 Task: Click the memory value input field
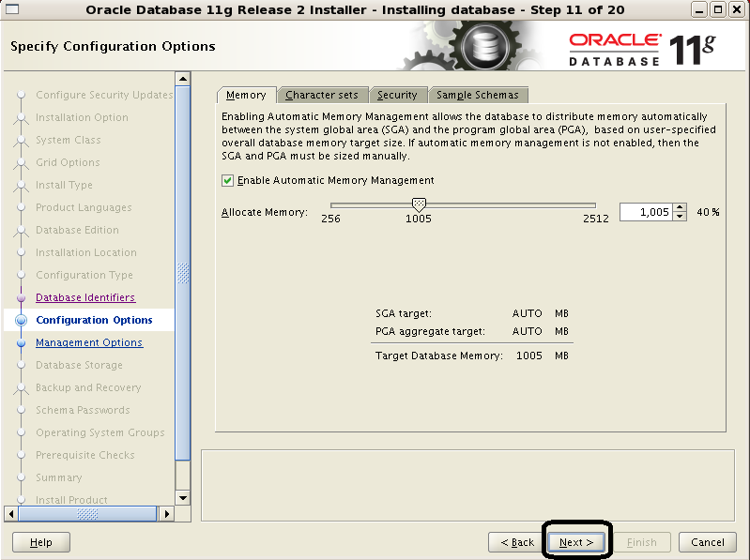(x=646, y=212)
